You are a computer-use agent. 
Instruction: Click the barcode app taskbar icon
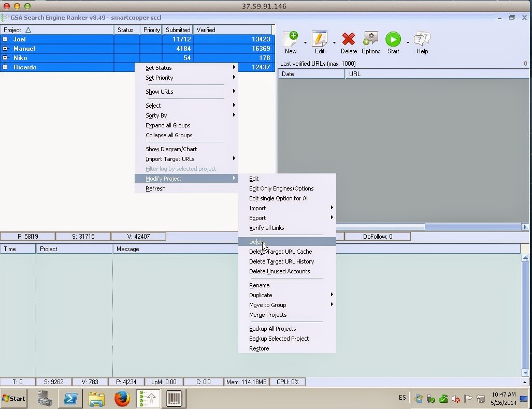pyautogui.click(x=174, y=399)
